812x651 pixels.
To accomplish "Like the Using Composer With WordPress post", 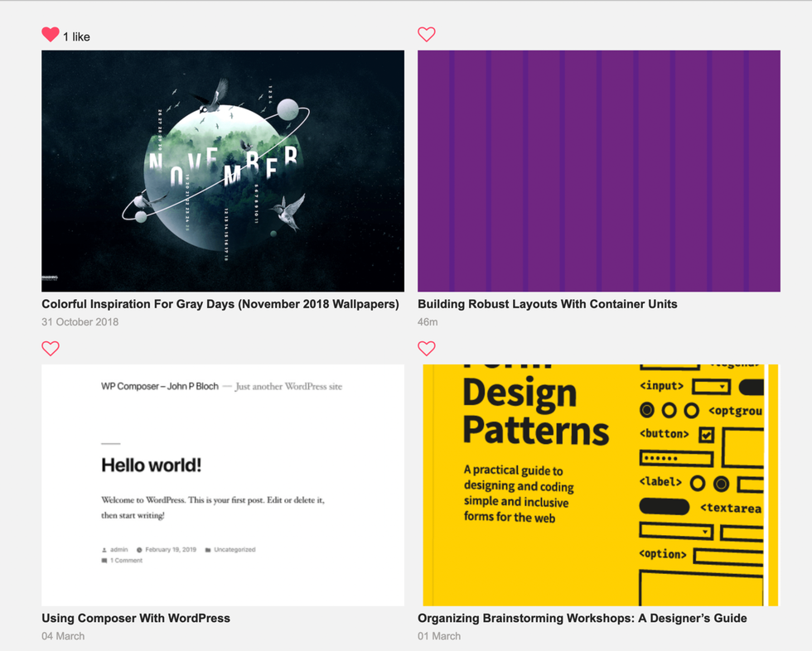I will coord(51,349).
